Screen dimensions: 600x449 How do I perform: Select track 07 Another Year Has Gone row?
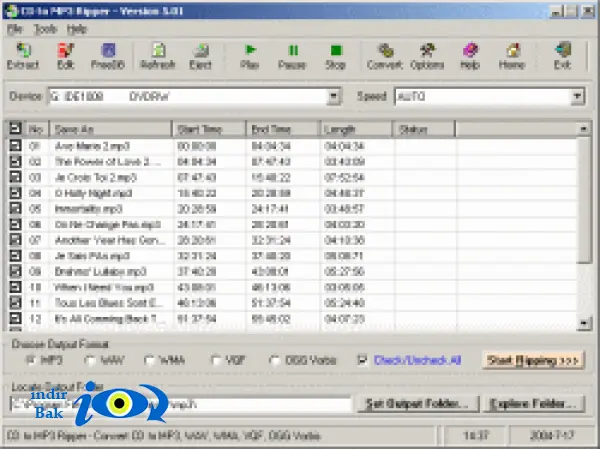point(292,240)
